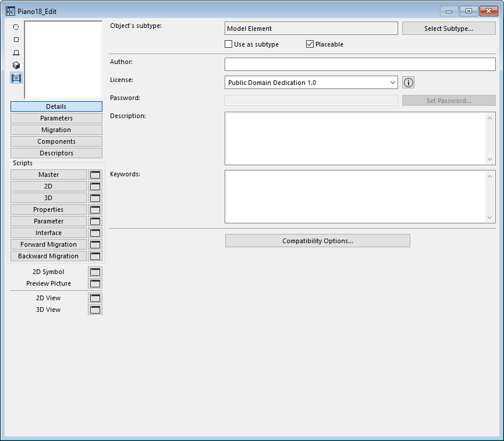504x441 pixels.
Task: Switch to the Details tab
Action: (56, 106)
